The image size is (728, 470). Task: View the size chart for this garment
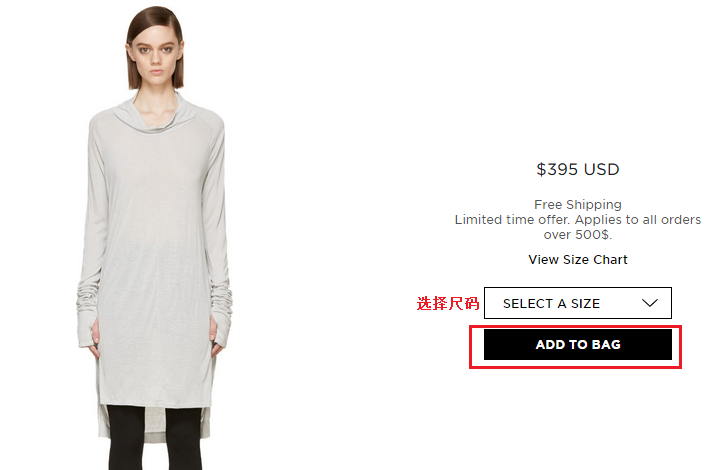tap(578, 260)
